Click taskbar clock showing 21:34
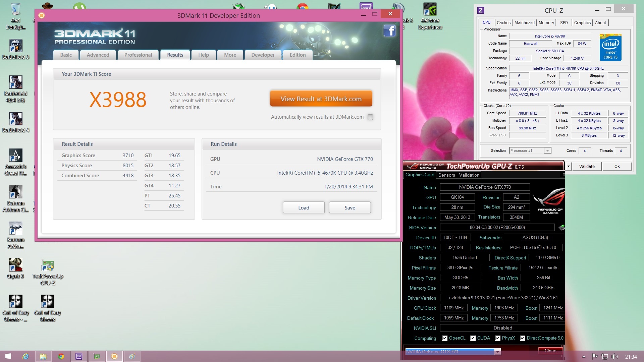The image size is (644, 362). (x=631, y=357)
